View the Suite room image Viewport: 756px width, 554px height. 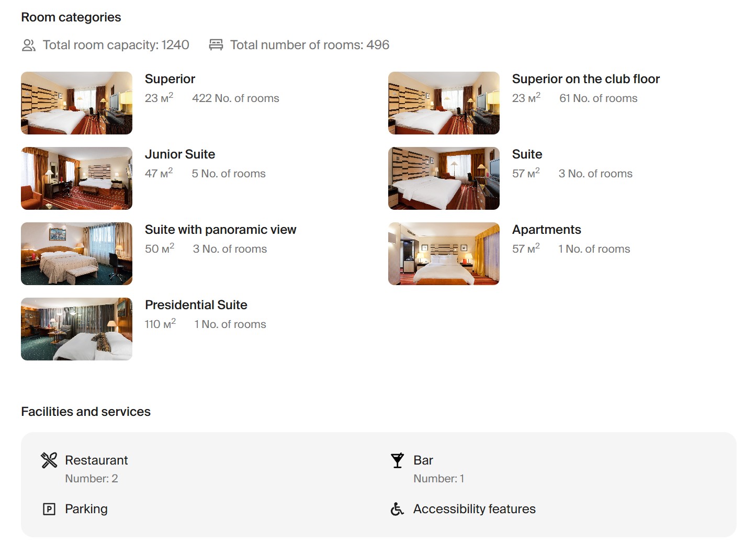coord(444,178)
